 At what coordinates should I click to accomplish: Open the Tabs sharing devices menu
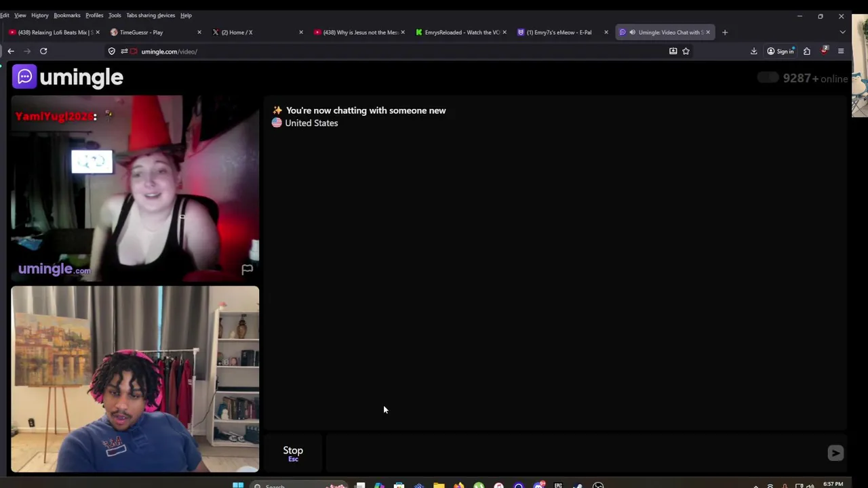(151, 15)
